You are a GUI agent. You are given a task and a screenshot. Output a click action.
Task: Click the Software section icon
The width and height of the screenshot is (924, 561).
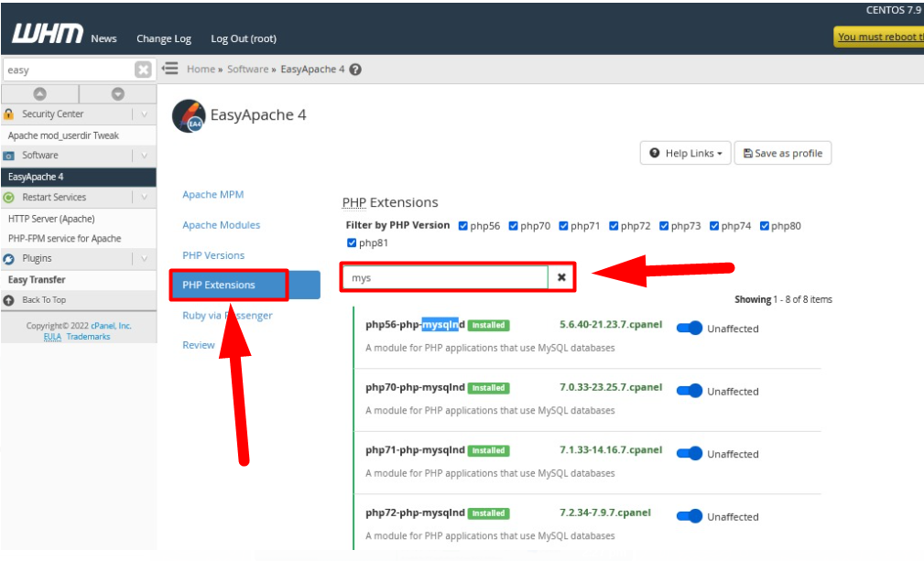coord(9,156)
